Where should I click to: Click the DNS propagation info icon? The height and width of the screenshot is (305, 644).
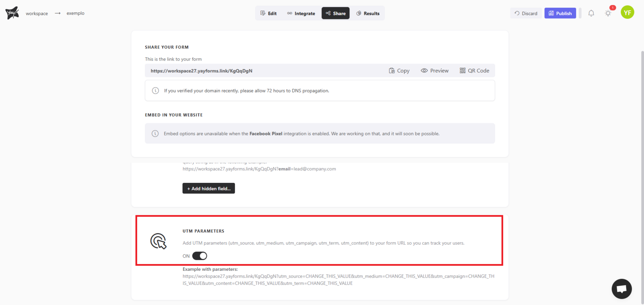point(155,91)
